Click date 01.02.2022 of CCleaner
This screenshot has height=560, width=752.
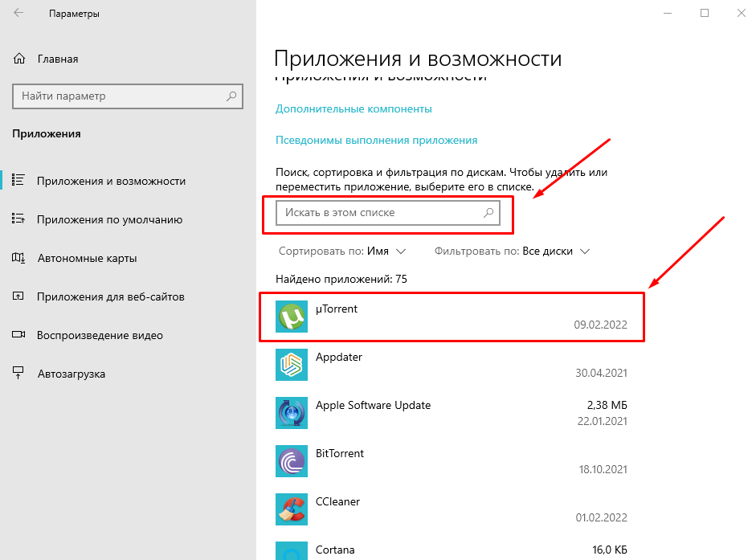(x=602, y=517)
